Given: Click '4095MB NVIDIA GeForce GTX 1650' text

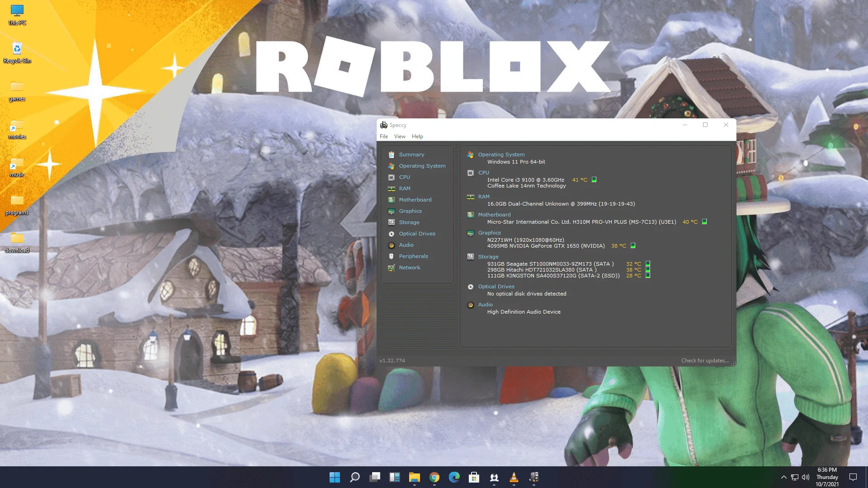Looking at the screenshot, I should click(546, 246).
